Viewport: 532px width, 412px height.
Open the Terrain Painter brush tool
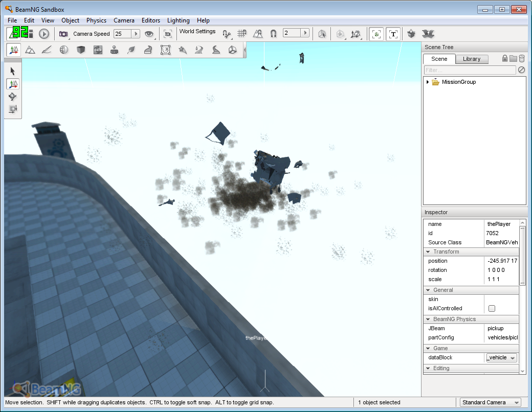(47, 50)
